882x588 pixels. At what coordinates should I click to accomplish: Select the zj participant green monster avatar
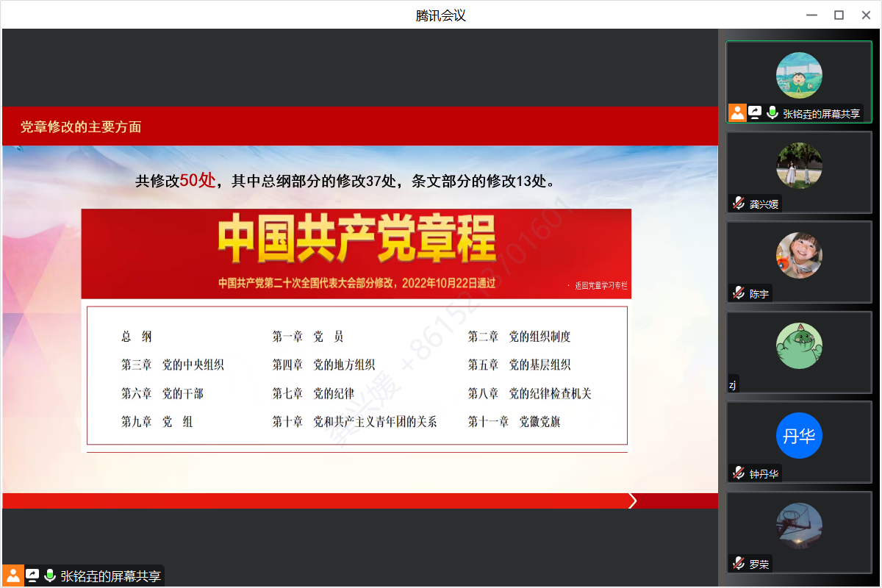[x=799, y=345]
